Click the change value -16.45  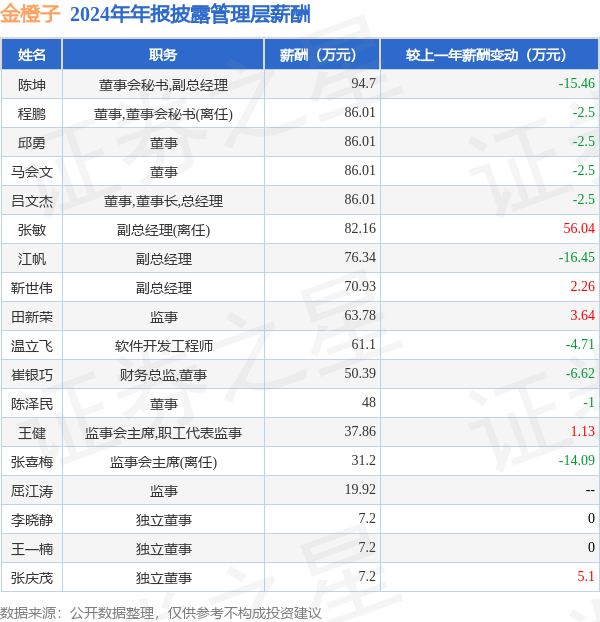point(577,257)
